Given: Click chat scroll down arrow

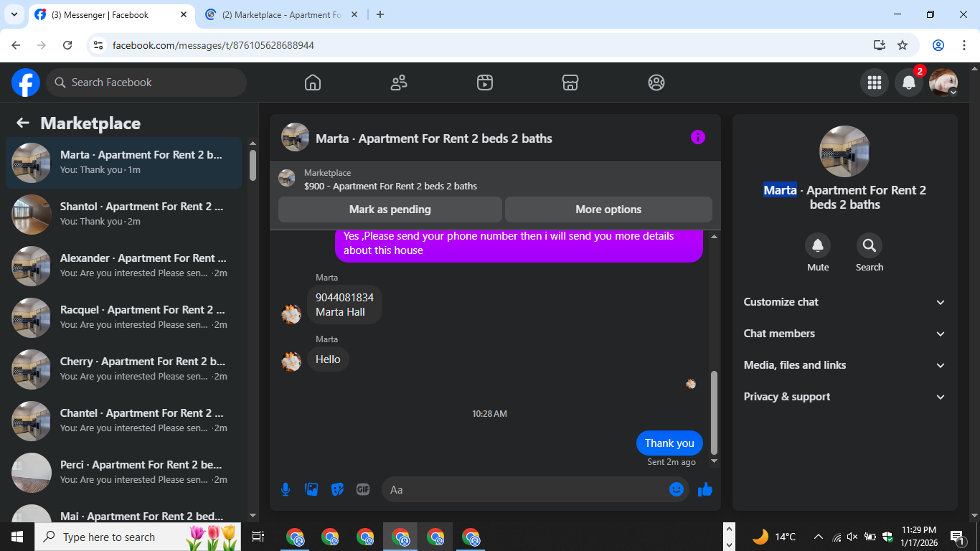Looking at the screenshot, I should (713, 461).
